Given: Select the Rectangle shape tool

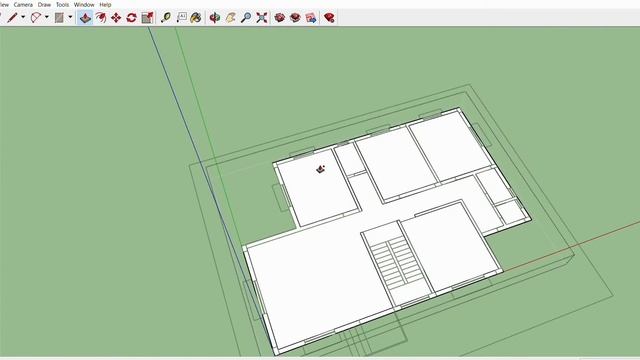Looking at the screenshot, I should [59, 18].
